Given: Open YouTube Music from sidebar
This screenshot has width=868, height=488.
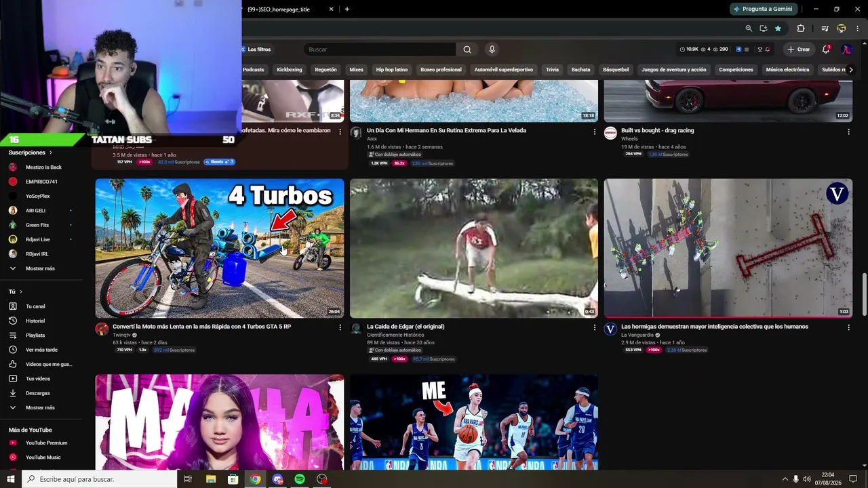Looking at the screenshot, I should 43,457.
